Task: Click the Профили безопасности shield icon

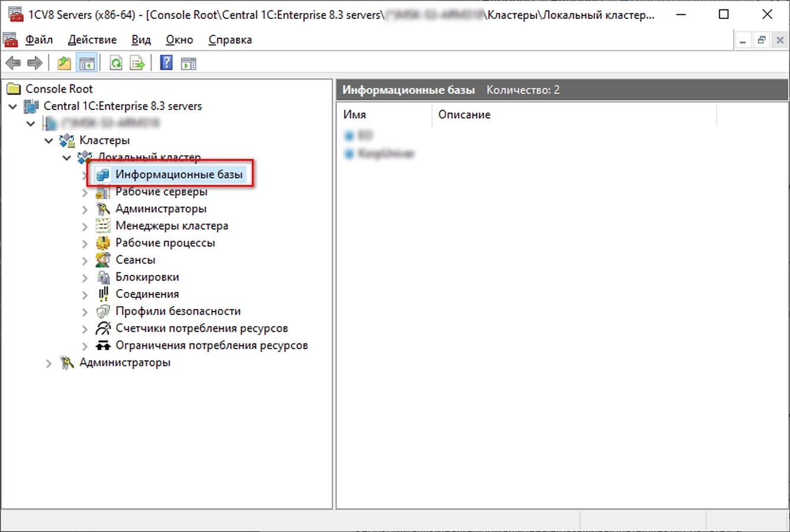Action: (103, 312)
